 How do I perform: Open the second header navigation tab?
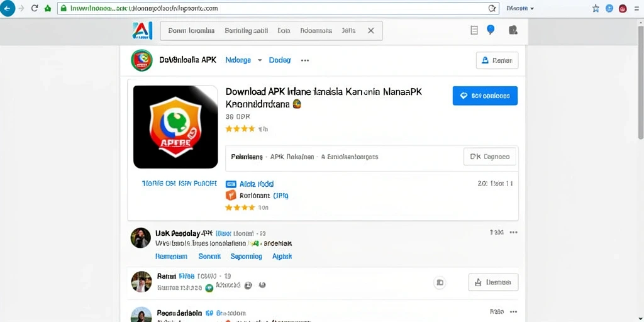click(x=247, y=30)
